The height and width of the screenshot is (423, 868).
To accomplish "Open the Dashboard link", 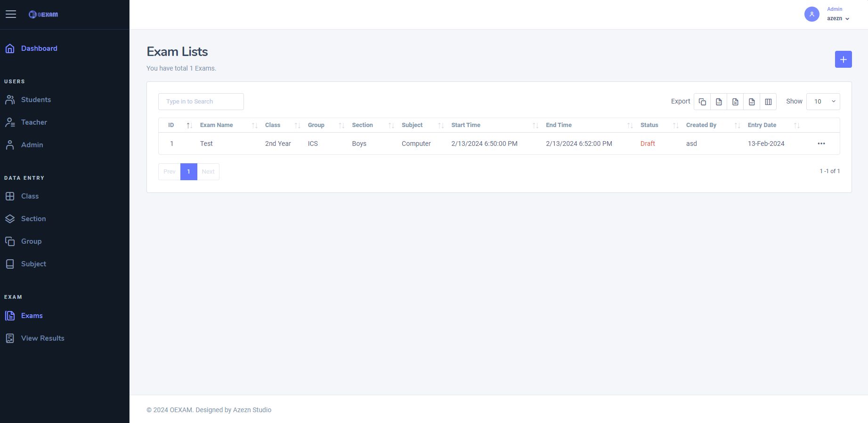I will 39,48.
